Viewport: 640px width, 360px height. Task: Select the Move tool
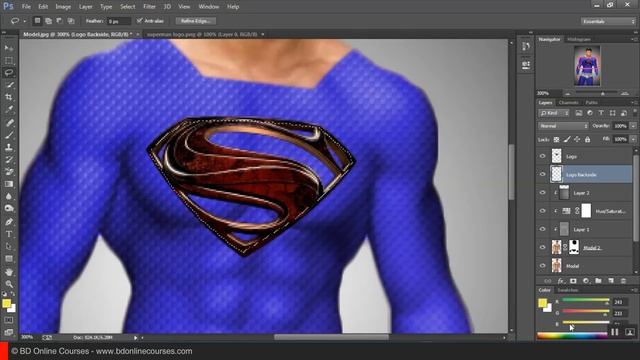click(x=9, y=48)
